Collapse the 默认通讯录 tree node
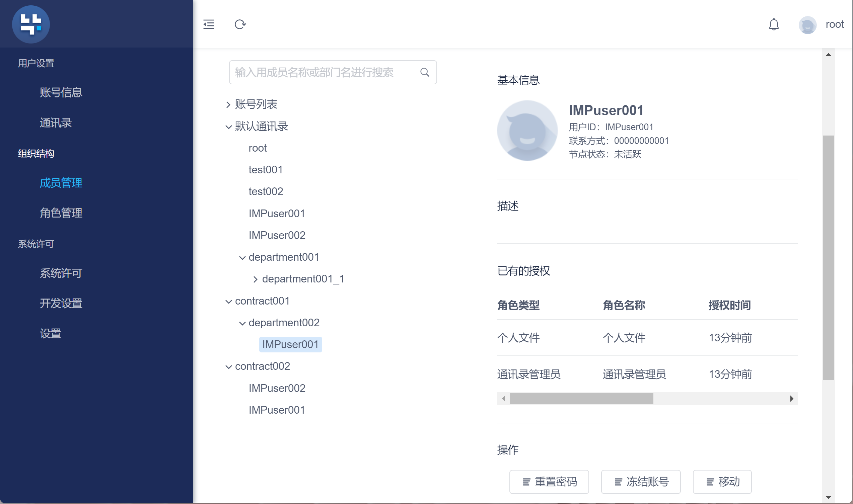 click(x=229, y=127)
